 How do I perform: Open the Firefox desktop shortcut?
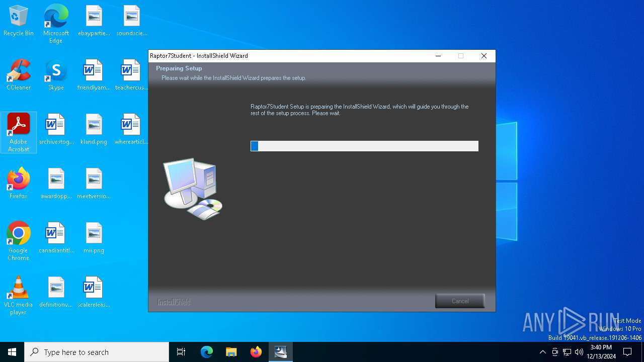(x=19, y=184)
